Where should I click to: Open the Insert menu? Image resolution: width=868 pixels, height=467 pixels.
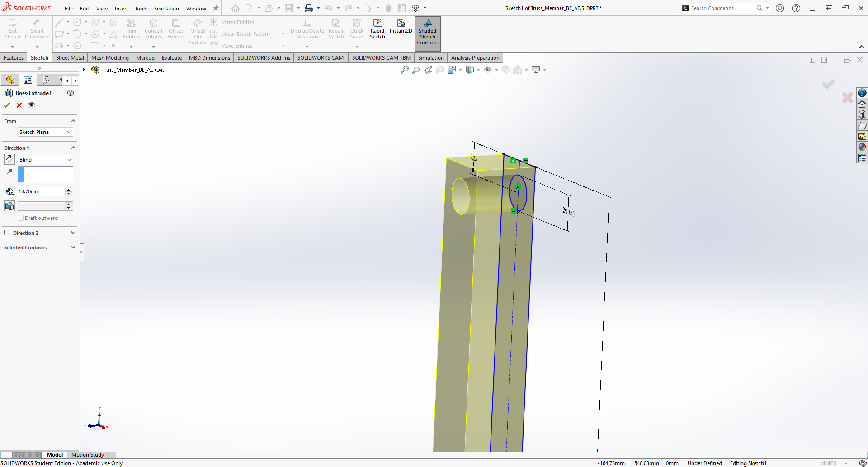(121, 9)
